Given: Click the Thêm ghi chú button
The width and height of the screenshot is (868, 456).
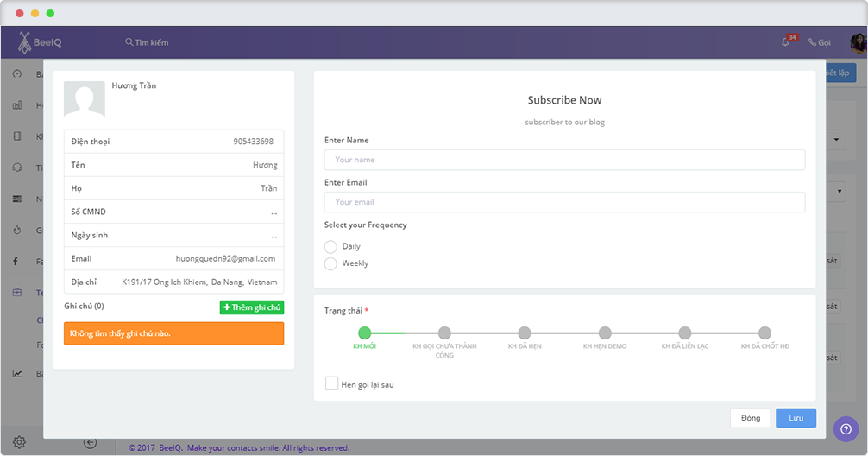Looking at the screenshot, I should pos(252,307).
